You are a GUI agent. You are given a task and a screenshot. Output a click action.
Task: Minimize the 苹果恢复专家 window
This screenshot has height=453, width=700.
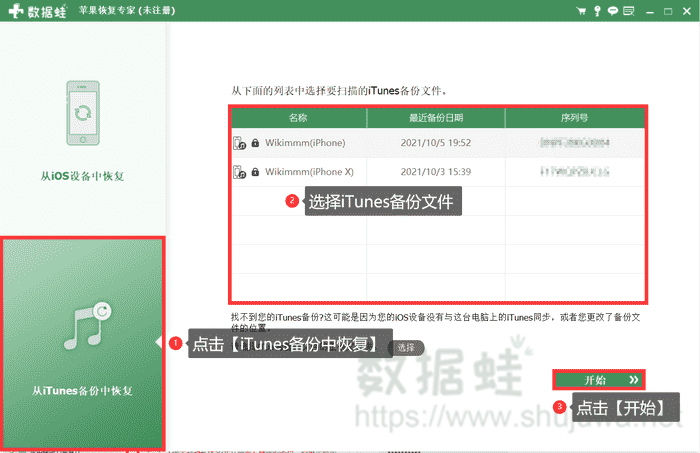pos(650,12)
